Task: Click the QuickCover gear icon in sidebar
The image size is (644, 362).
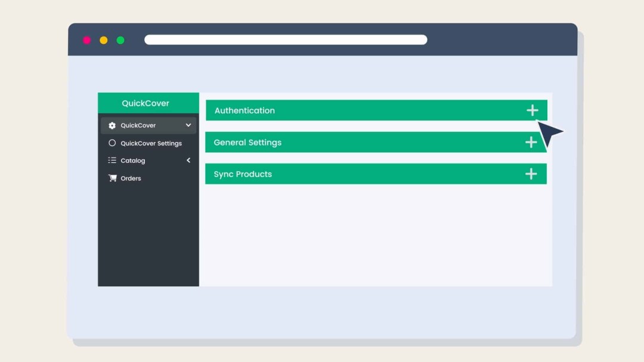Action: coord(112,125)
